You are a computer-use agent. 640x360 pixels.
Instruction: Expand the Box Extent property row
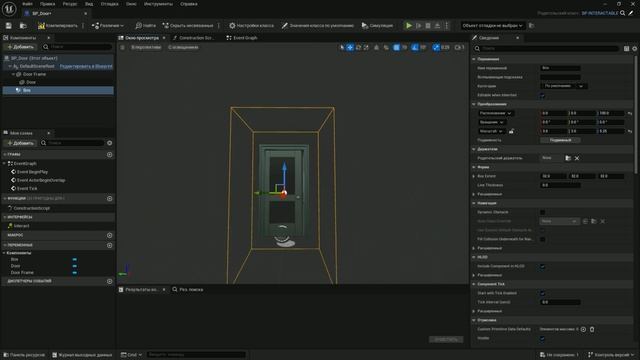click(x=474, y=176)
